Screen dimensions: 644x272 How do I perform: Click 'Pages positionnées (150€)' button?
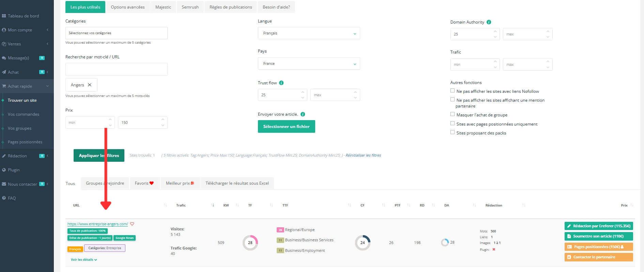pyautogui.click(x=599, y=247)
